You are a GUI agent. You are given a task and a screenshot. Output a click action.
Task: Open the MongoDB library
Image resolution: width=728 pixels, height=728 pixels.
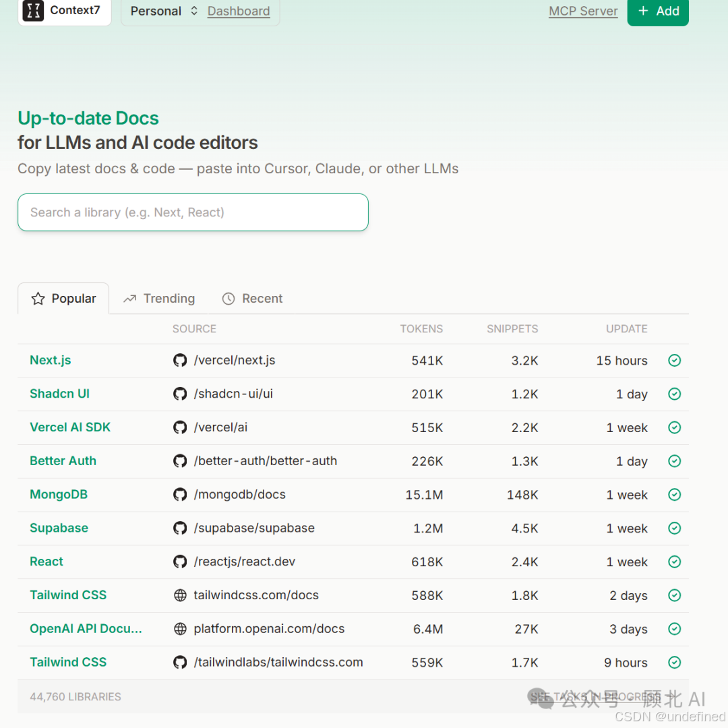(x=59, y=494)
